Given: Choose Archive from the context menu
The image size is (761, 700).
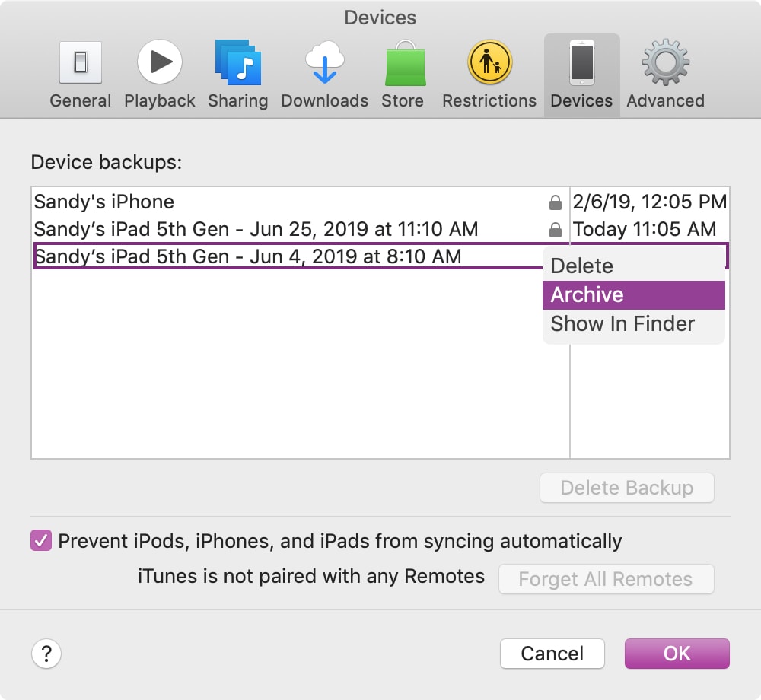Looking at the screenshot, I should coord(633,295).
